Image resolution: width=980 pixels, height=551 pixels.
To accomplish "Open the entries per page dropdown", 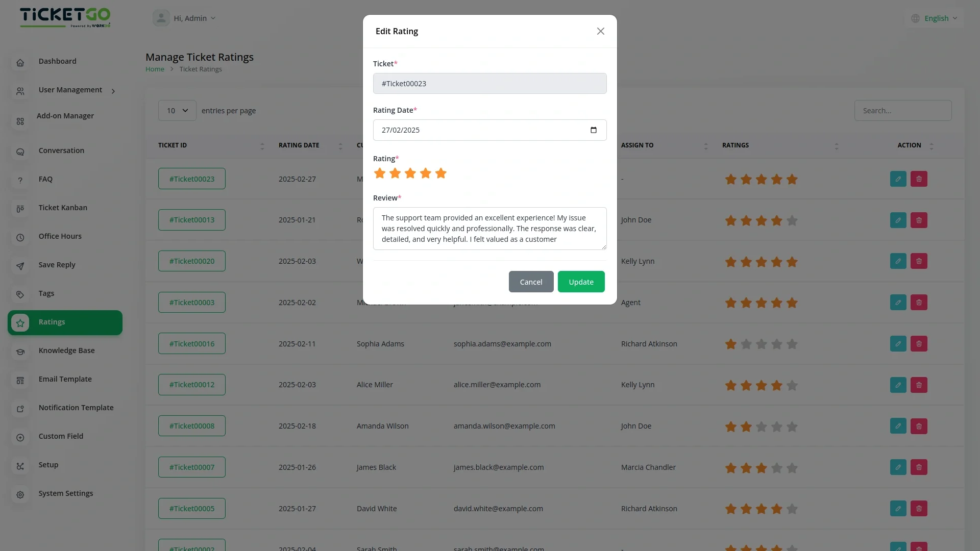I will (177, 111).
